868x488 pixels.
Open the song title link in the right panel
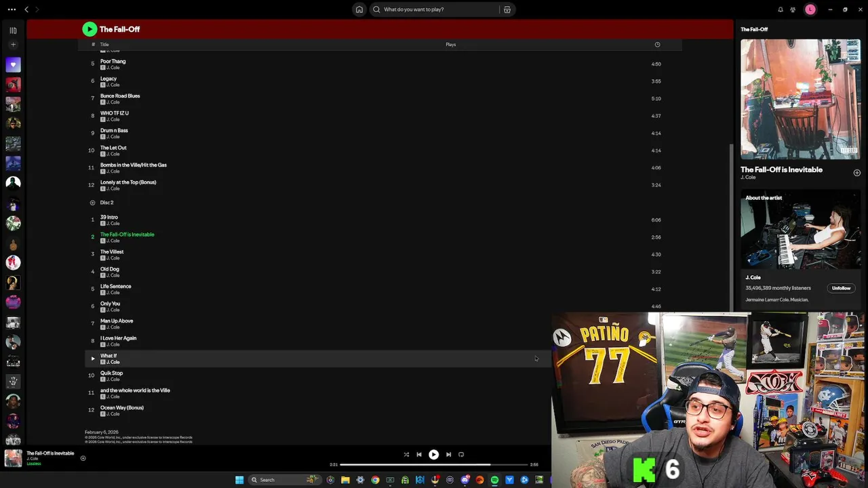tap(781, 169)
